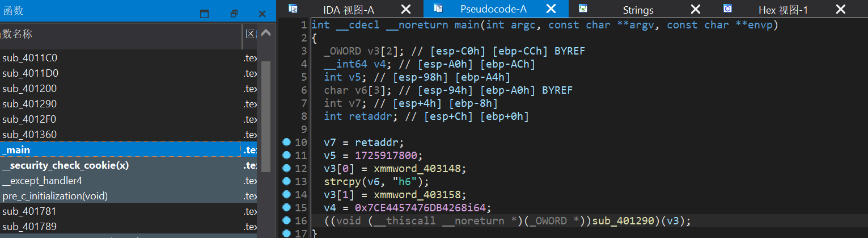Screen dimensions: 868x238
Task: Toggle breakpoint dot on line 16
Action: 286,220
